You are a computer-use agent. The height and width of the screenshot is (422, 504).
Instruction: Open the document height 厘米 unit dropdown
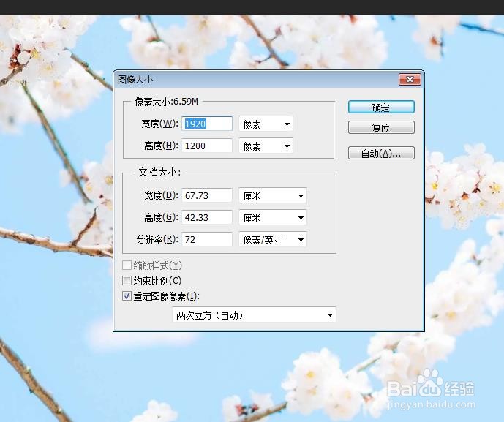[273, 218]
